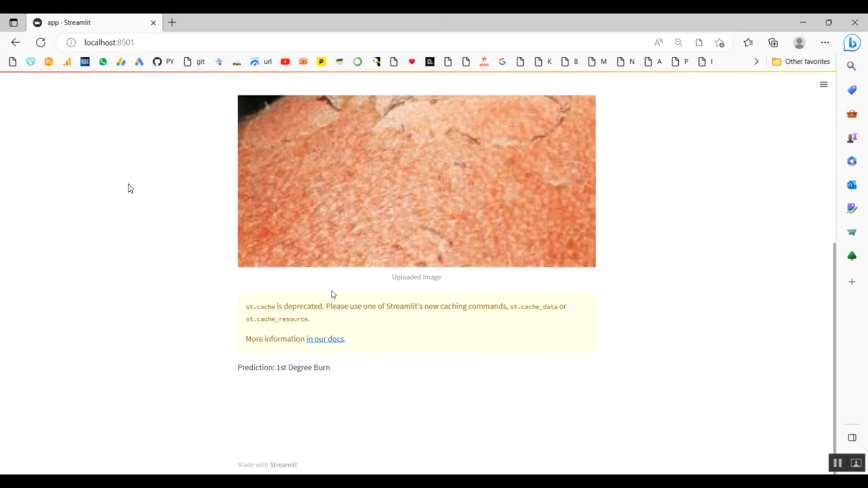Click the GitHub bookmark icon
Image resolution: width=868 pixels, height=488 pixels.
(157, 61)
